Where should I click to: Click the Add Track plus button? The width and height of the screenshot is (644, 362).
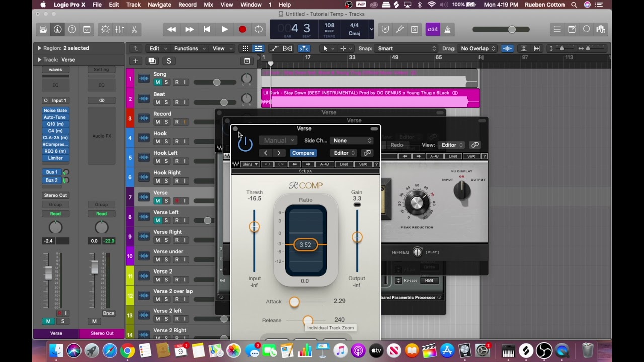click(x=135, y=61)
